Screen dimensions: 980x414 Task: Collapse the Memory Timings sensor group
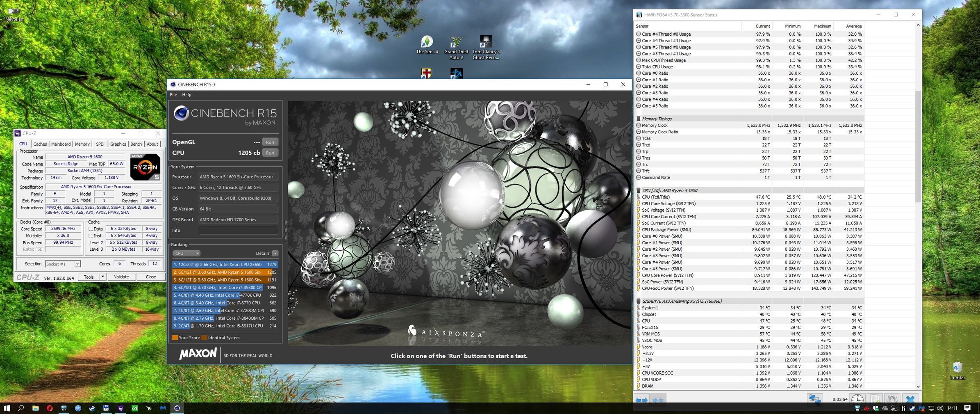coord(638,119)
